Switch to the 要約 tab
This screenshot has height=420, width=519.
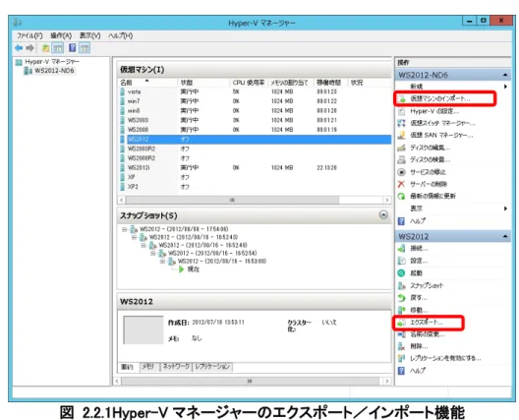127,367
